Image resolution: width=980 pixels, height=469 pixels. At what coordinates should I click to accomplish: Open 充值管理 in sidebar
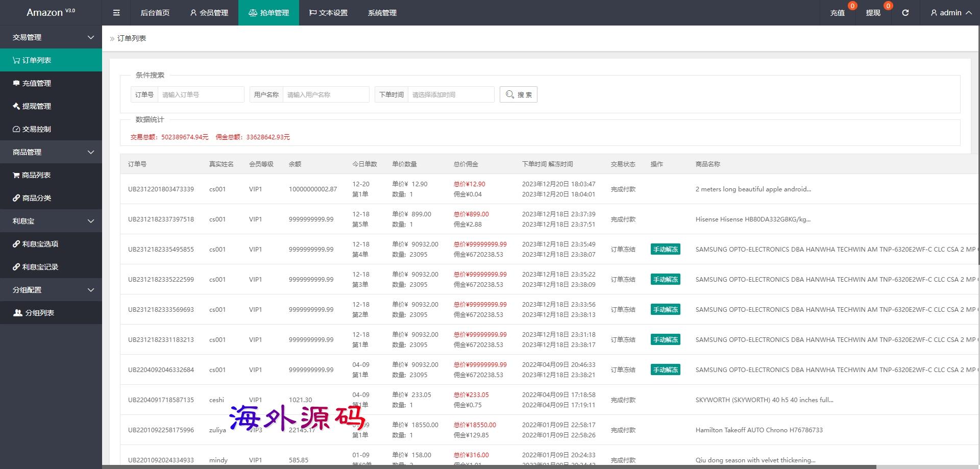[51, 83]
